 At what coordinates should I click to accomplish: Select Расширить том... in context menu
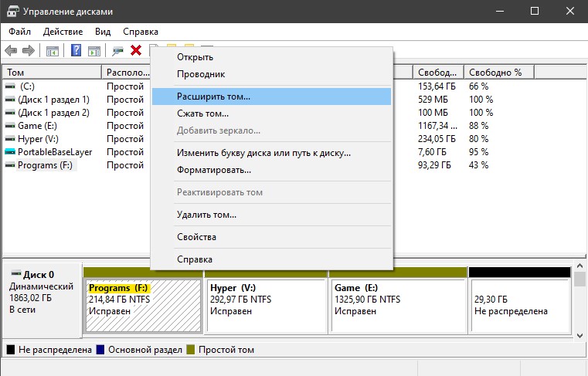271,97
